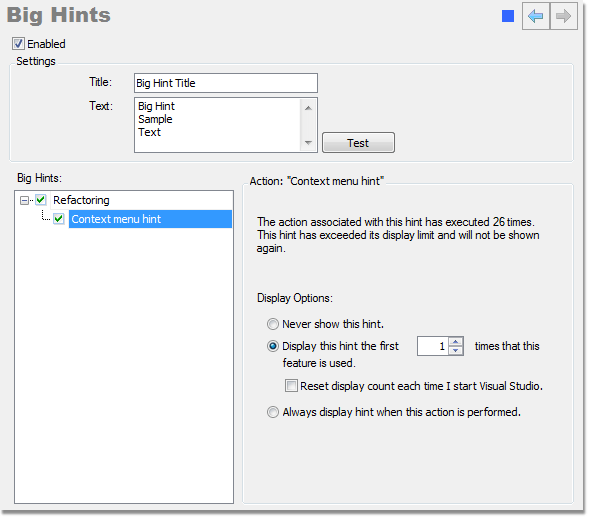Viewport: 589px width, 517px height.
Task: Select Always display hint option
Action: 273,412
